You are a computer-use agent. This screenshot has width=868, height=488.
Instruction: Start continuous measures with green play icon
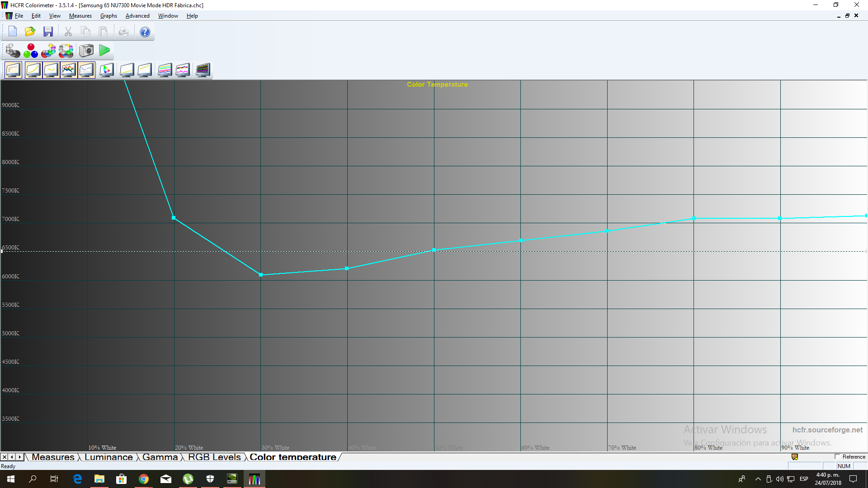pos(104,51)
